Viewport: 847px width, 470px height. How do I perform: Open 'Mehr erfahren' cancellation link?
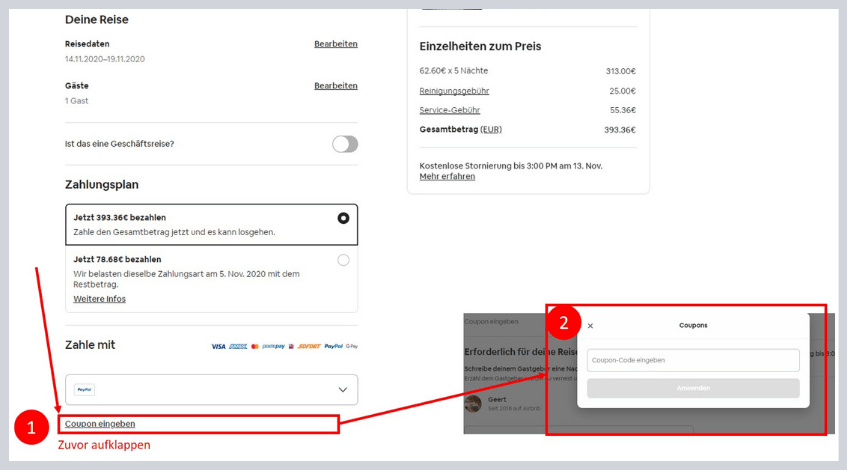pos(447,177)
